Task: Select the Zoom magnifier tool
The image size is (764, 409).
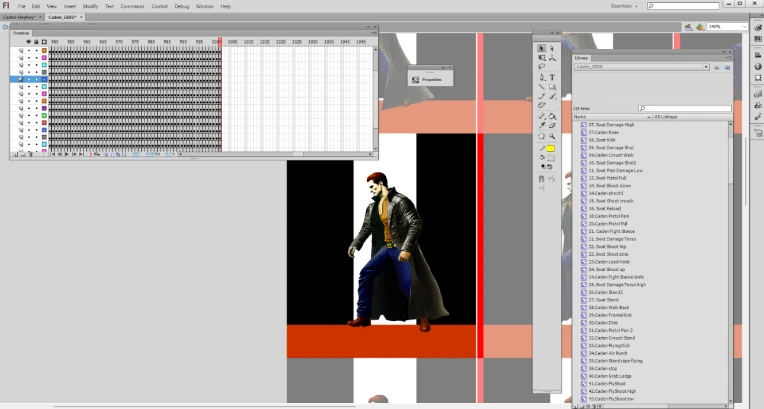Action: pos(552,136)
